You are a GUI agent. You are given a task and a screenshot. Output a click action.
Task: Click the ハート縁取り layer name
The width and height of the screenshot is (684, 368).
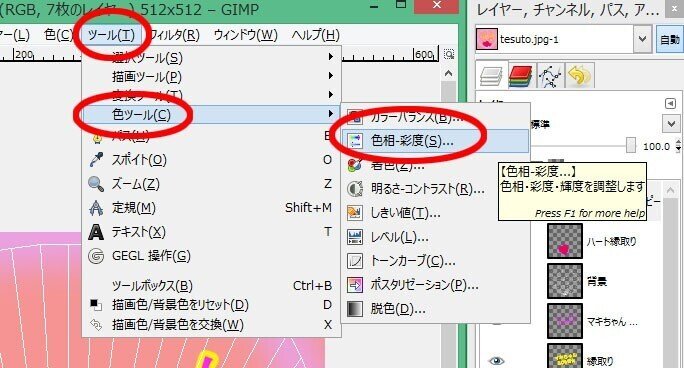click(611, 241)
